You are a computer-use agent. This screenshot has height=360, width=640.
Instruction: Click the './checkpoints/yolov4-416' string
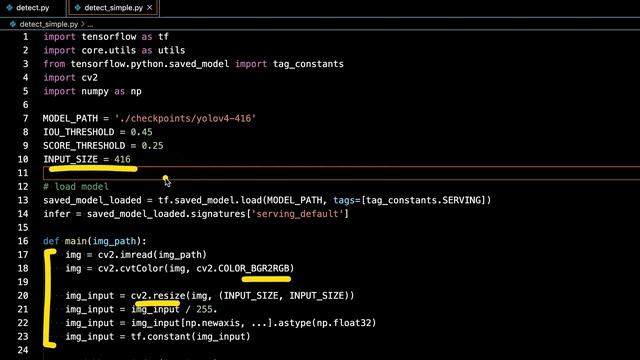coord(185,118)
